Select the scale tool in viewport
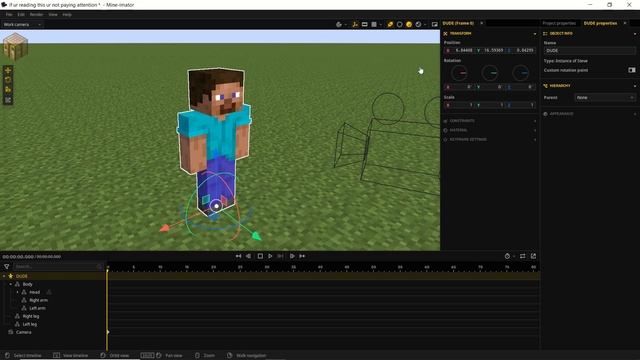 pos(8,90)
